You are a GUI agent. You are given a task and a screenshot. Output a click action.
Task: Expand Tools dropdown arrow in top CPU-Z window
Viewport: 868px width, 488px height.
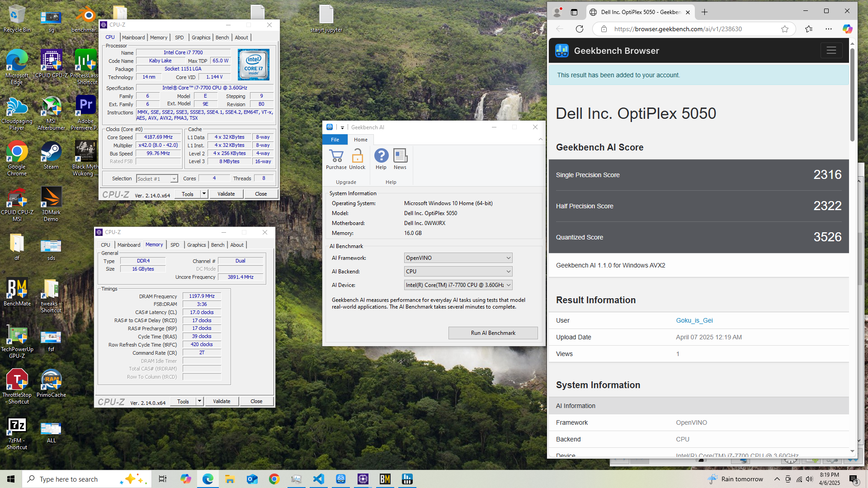coord(204,194)
